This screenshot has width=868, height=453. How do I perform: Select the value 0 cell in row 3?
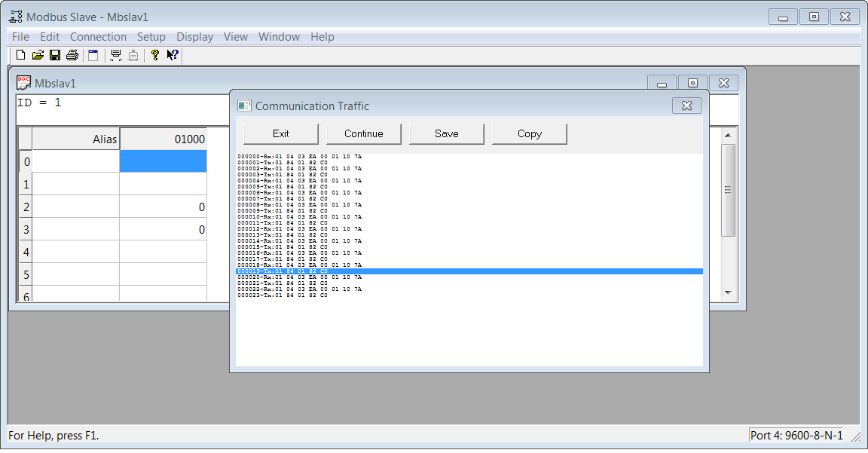164,229
